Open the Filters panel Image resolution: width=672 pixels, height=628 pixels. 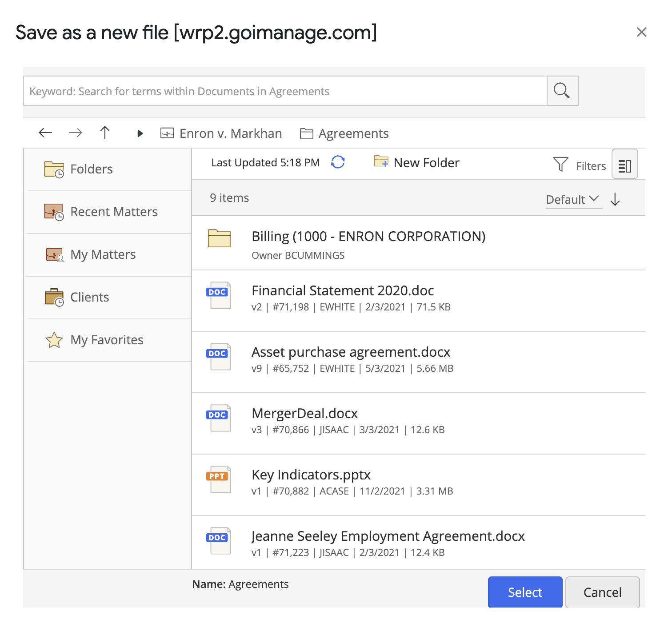point(580,165)
